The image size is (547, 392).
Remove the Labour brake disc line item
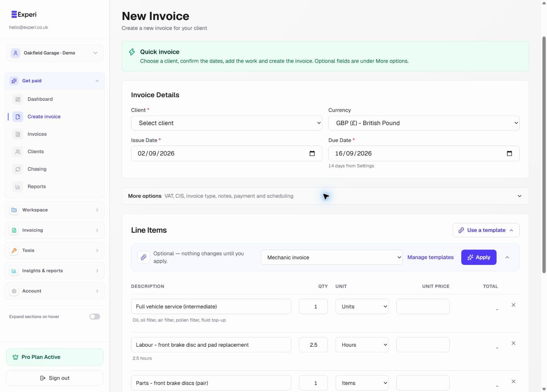[513, 343]
